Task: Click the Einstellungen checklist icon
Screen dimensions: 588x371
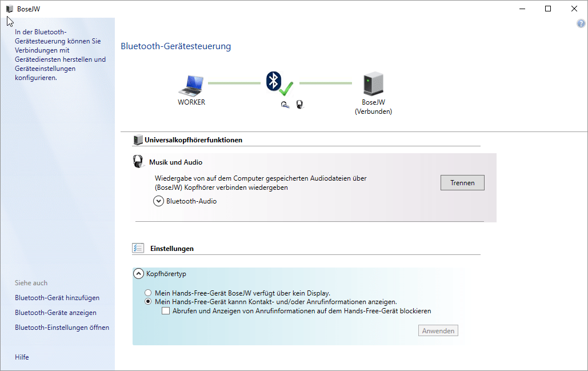Action: coord(138,248)
